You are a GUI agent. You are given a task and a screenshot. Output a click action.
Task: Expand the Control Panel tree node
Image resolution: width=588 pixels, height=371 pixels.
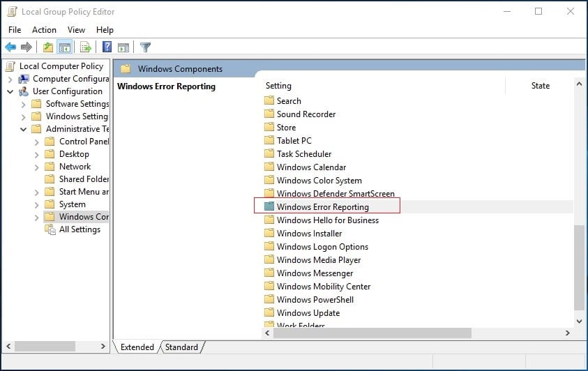coord(37,142)
